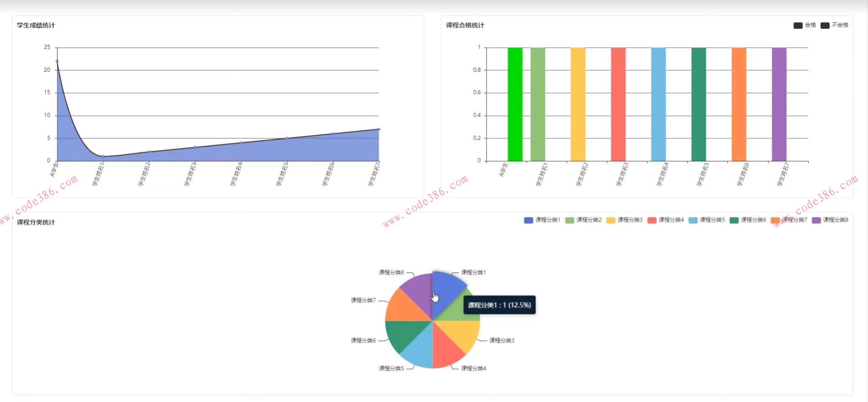The image size is (868, 402).
Task: Click the 学生姓名2 data point on the line
Action: pos(149,152)
